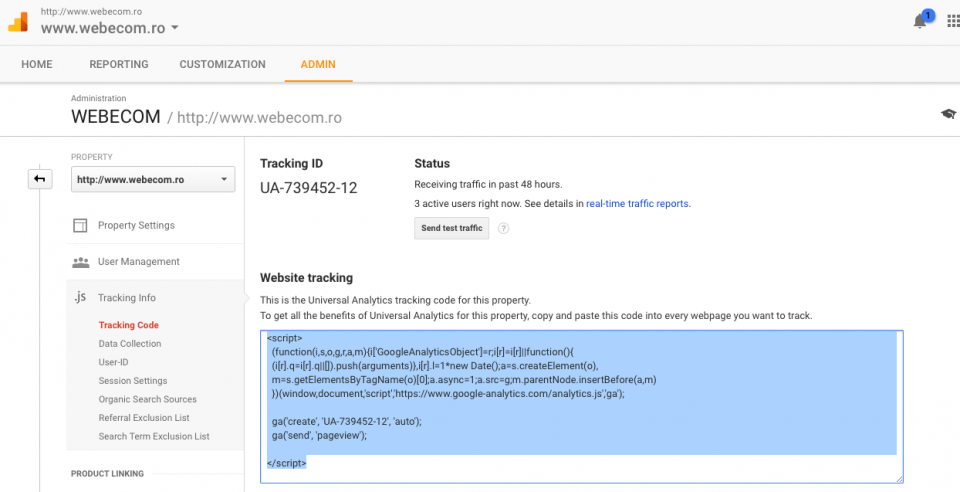This screenshot has height=492, width=960.
Task: Click the graduation cap help icon
Action: pyautogui.click(x=948, y=114)
